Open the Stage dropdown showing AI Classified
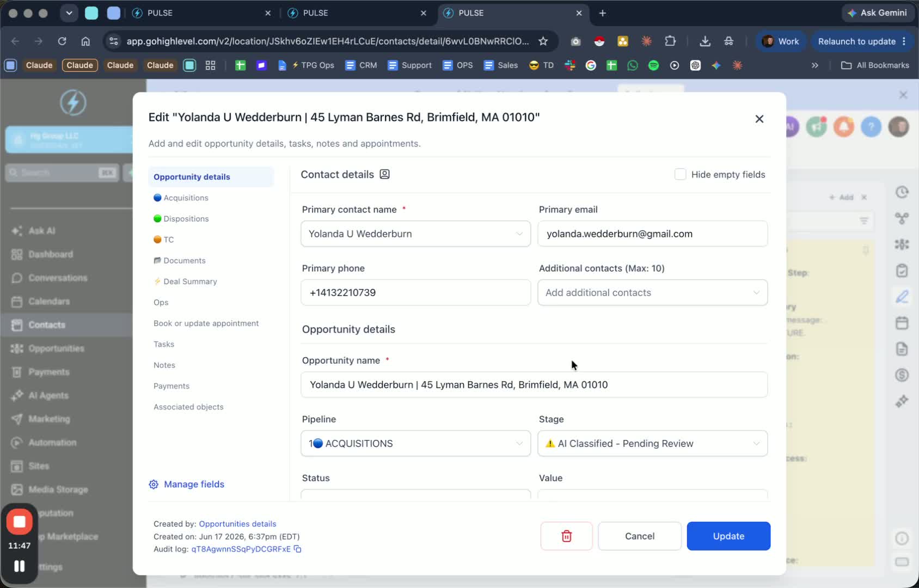 click(x=652, y=443)
